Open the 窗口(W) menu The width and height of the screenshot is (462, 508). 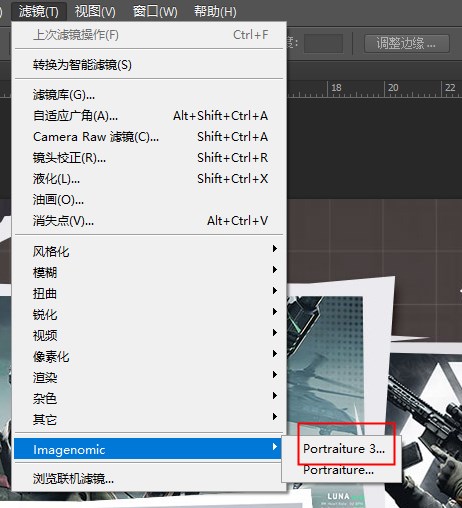coord(155,11)
